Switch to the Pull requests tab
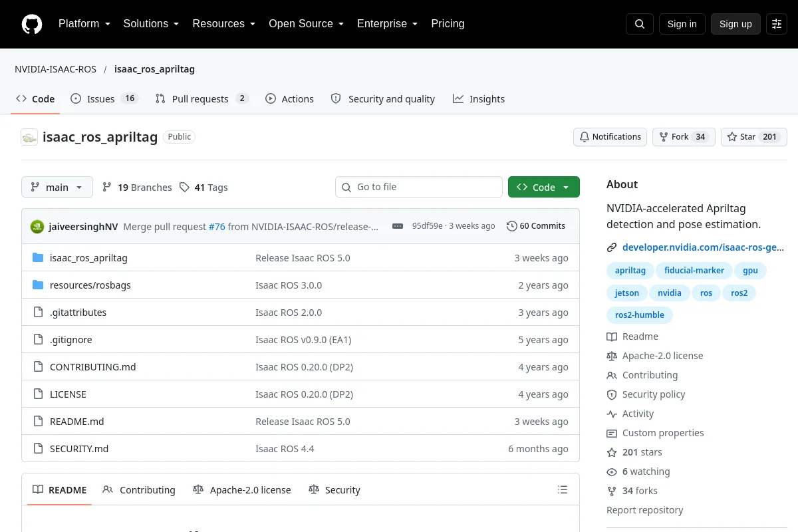The width and height of the screenshot is (798, 532). (x=202, y=99)
